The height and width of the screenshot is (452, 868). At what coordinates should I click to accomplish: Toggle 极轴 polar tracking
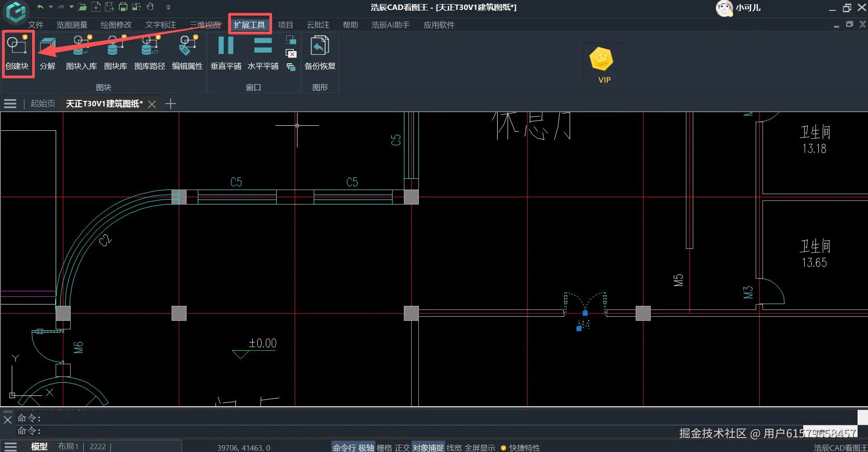pos(366,447)
